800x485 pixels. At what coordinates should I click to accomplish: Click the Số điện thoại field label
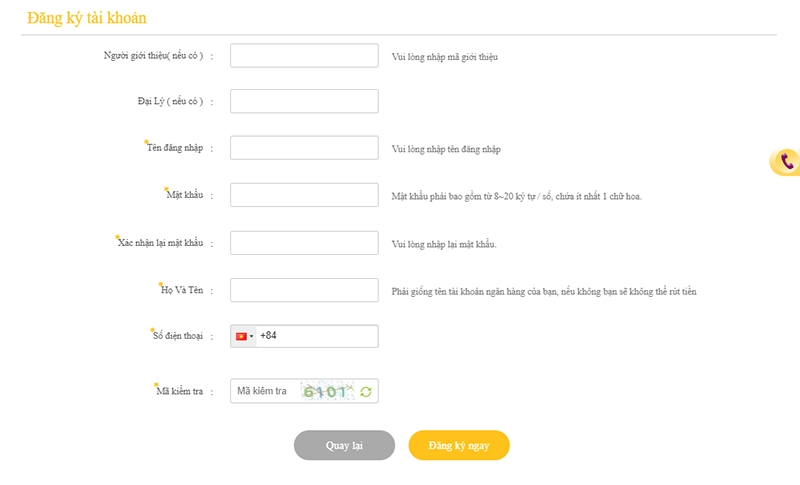[177, 337]
